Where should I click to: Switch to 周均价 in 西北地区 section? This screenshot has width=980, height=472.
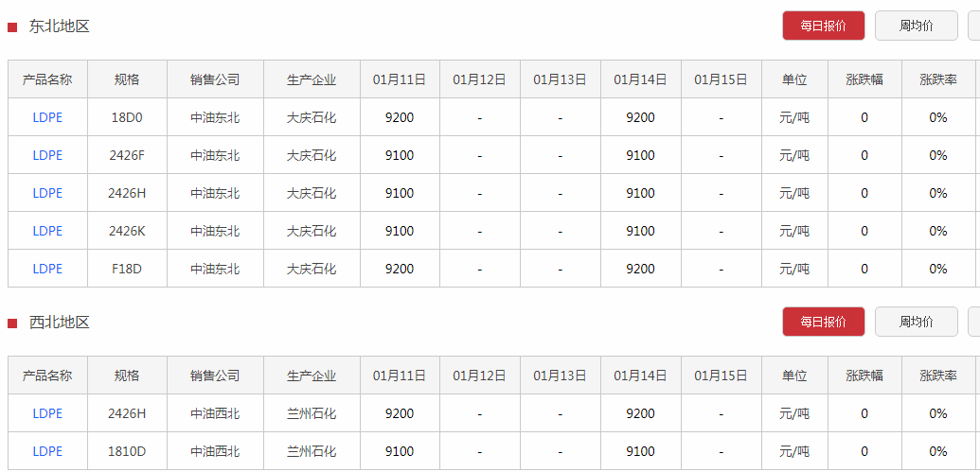tap(916, 322)
